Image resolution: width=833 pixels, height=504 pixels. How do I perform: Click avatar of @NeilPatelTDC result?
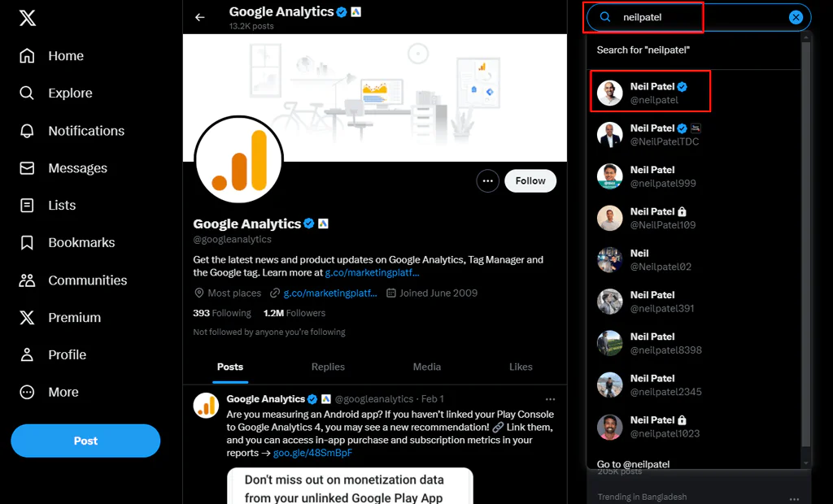[610, 134]
